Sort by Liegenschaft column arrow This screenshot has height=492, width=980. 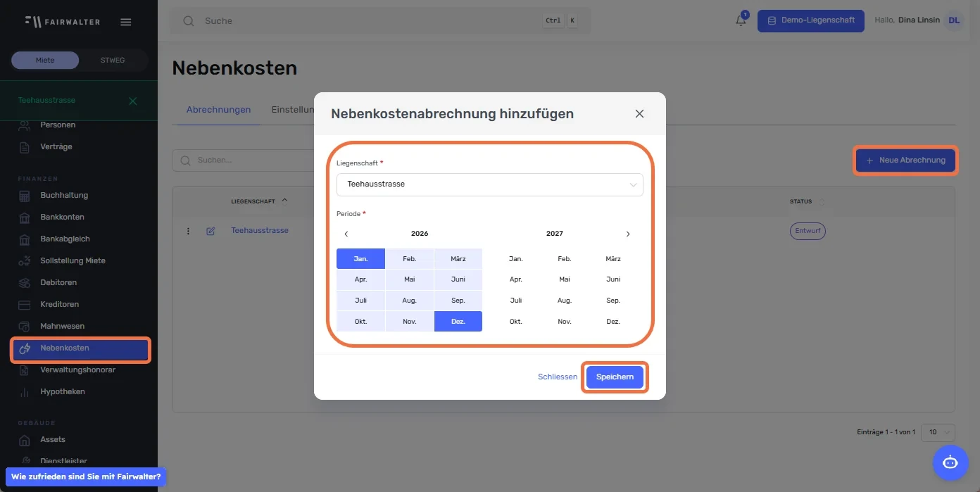point(284,201)
